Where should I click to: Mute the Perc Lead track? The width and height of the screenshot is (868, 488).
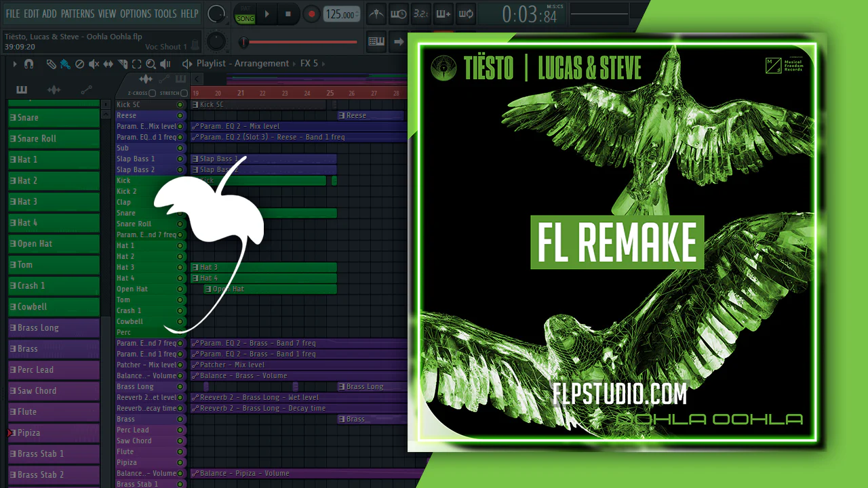(x=180, y=430)
